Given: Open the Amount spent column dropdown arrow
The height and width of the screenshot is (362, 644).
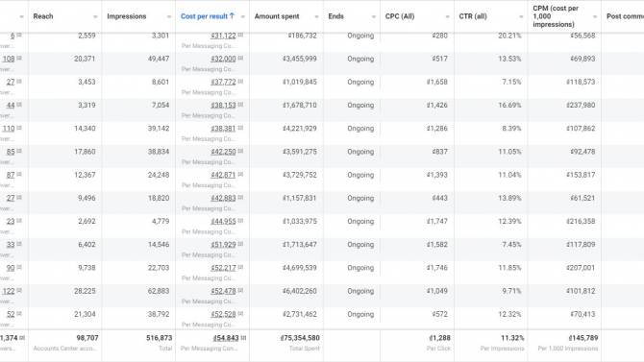Looking at the screenshot, I should pos(316,17).
